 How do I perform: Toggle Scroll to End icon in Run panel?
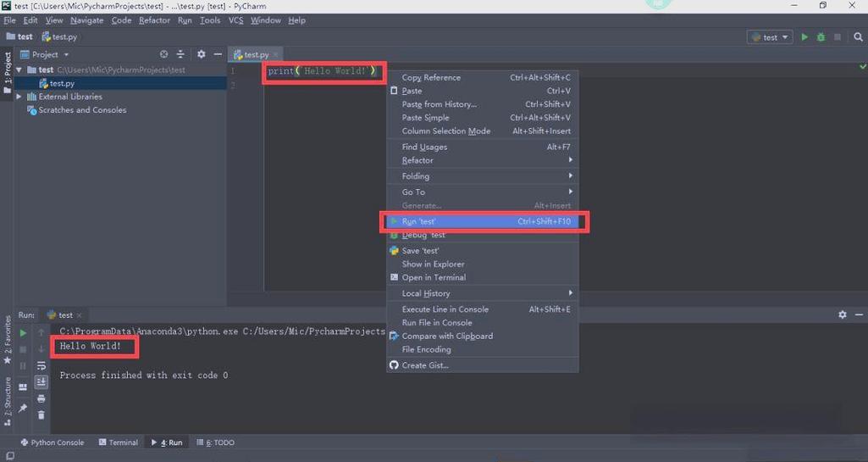tap(41, 382)
